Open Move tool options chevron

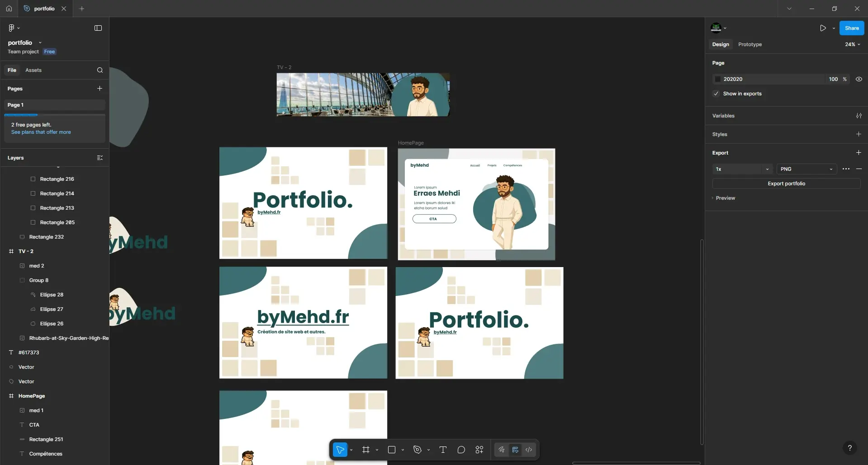coord(351,450)
